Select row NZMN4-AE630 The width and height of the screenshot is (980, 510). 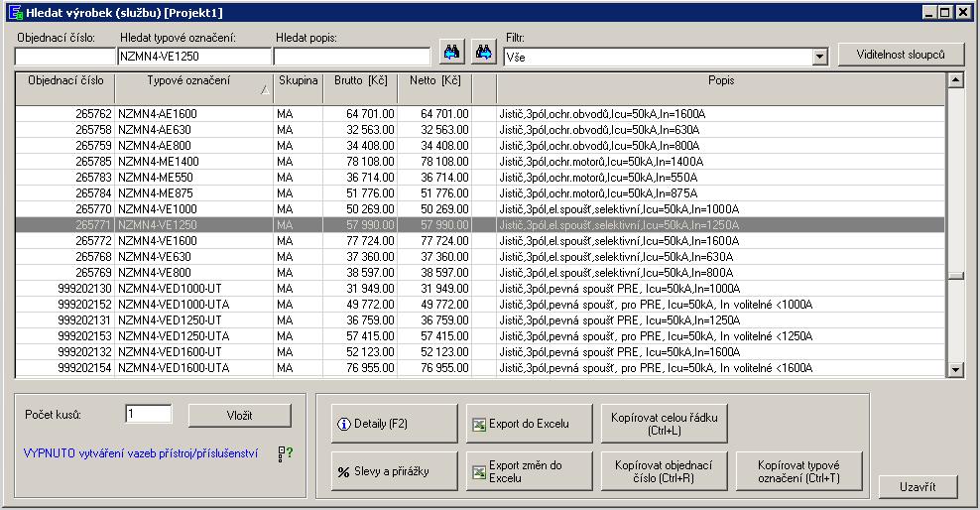(480, 130)
